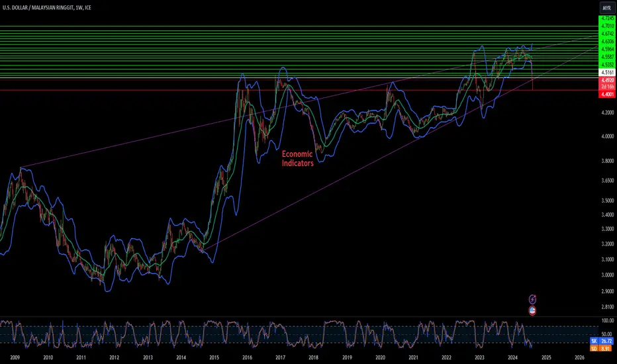Click the 4.6306 green price label
617x364 pixels.
[607, 41]
